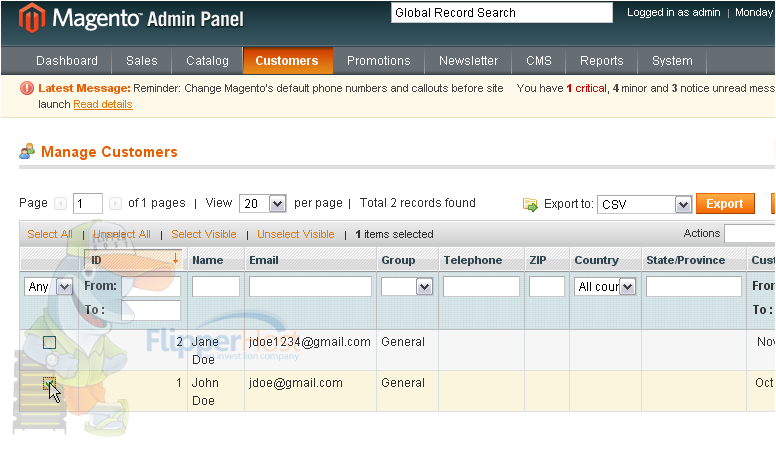Click the Actions field

tap(750, 233)
